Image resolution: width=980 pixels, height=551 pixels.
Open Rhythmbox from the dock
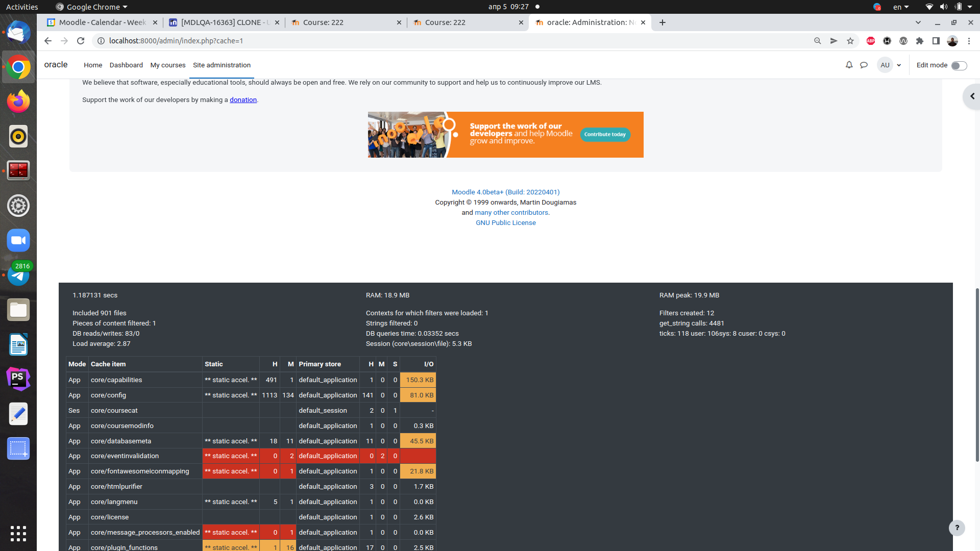pos(18,136)
